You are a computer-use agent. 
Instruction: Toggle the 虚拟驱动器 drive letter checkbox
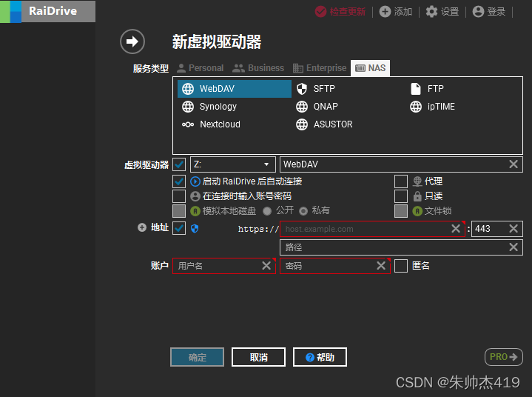pyautogui.click(x=179, y=164)
